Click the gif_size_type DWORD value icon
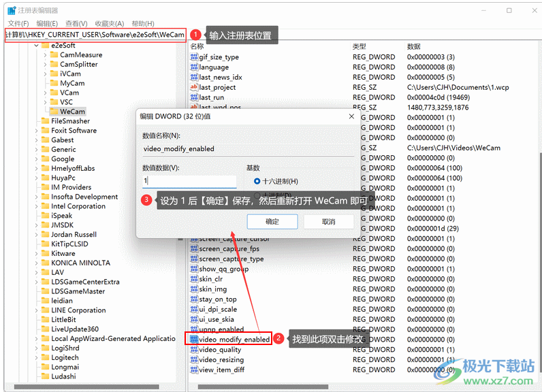 tap(194, 57)
